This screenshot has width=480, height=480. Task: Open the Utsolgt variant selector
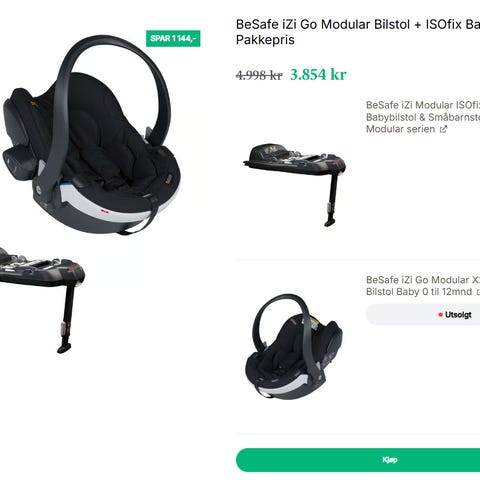point(423,314)
